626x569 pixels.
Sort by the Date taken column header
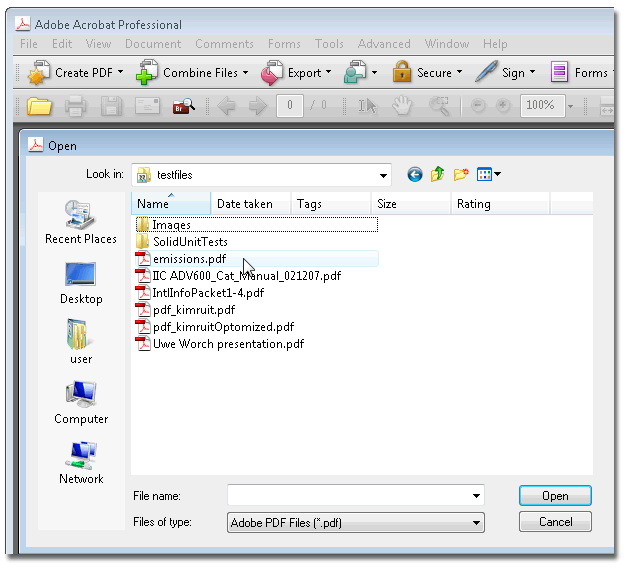point(251,204)
